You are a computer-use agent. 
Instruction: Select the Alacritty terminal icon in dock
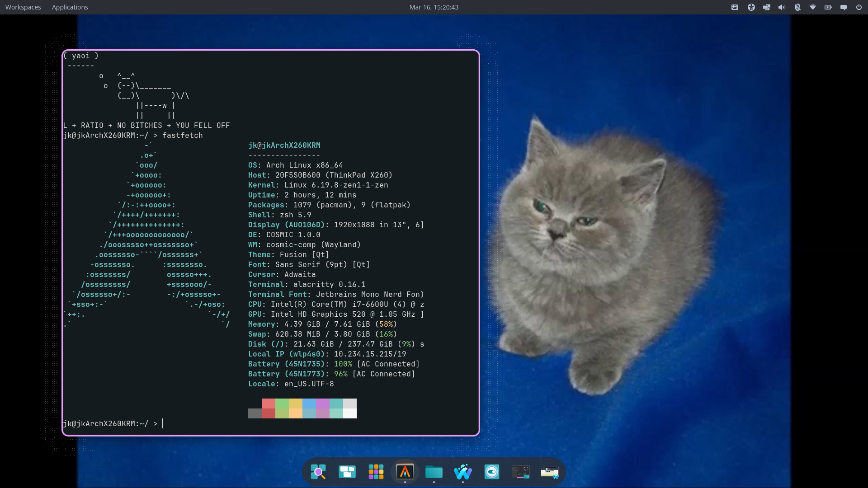tap(405, 472)
